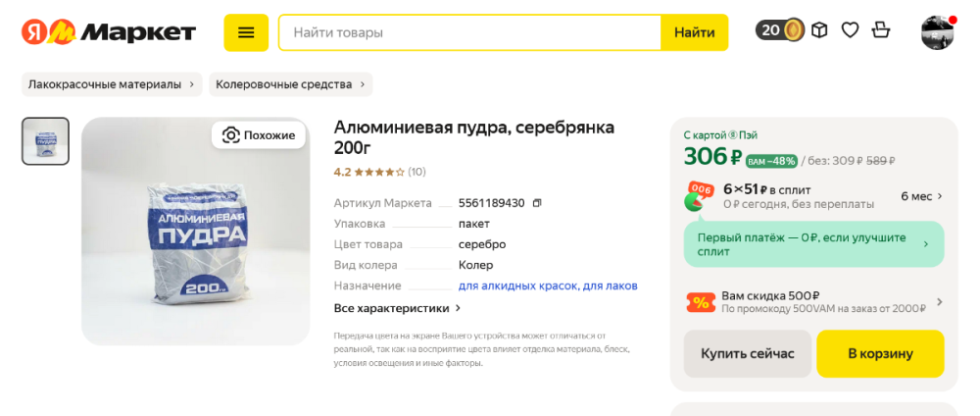
Task: Select the product thumbnail image
Action: point(45,141)
